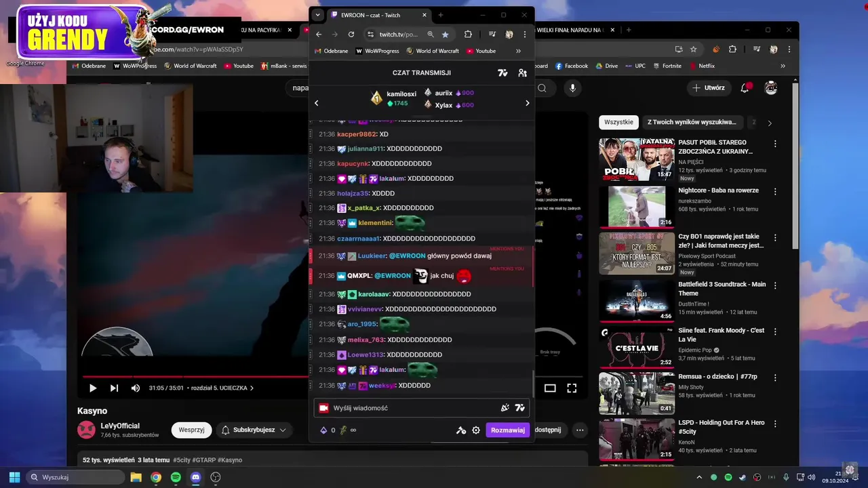Viewport: 868px width, 488px height.
Task: Show hidden bookmarks in Twitch window
Action: [x=518, y=51]
